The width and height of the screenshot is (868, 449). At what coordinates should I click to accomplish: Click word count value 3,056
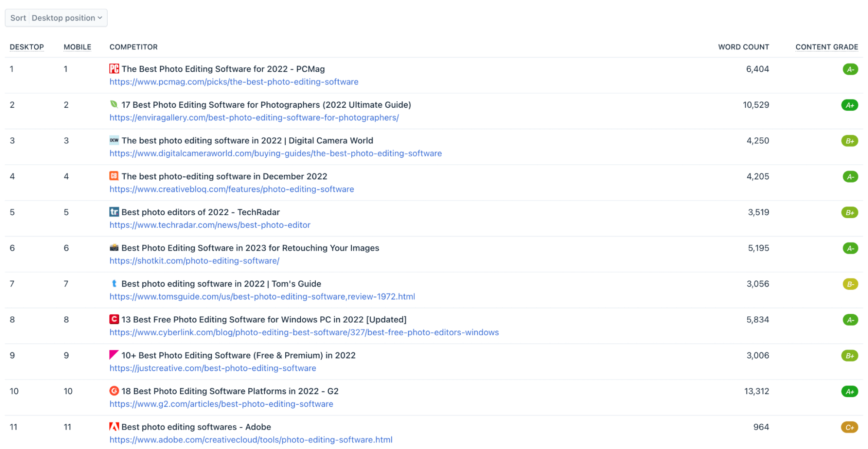click(x=758, y=283)
